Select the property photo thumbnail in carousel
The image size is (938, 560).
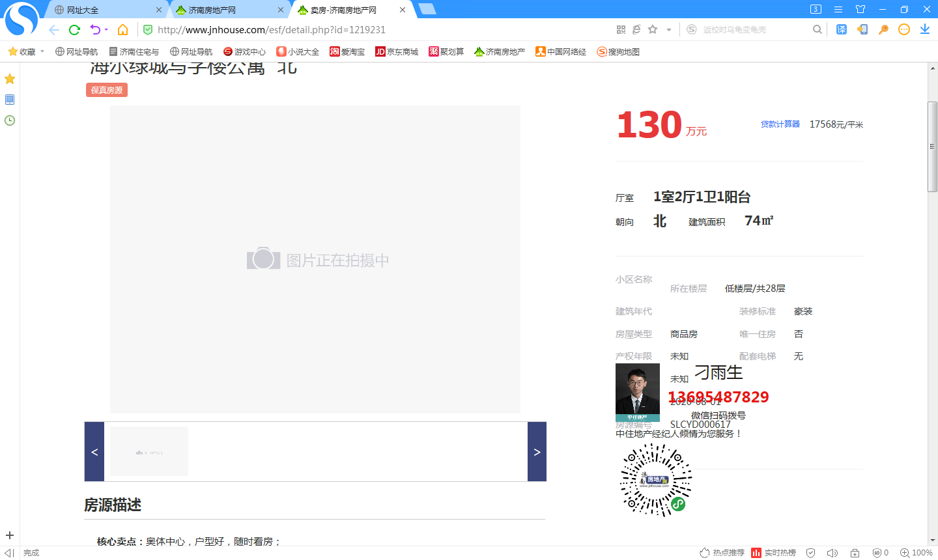coord(149,451)
